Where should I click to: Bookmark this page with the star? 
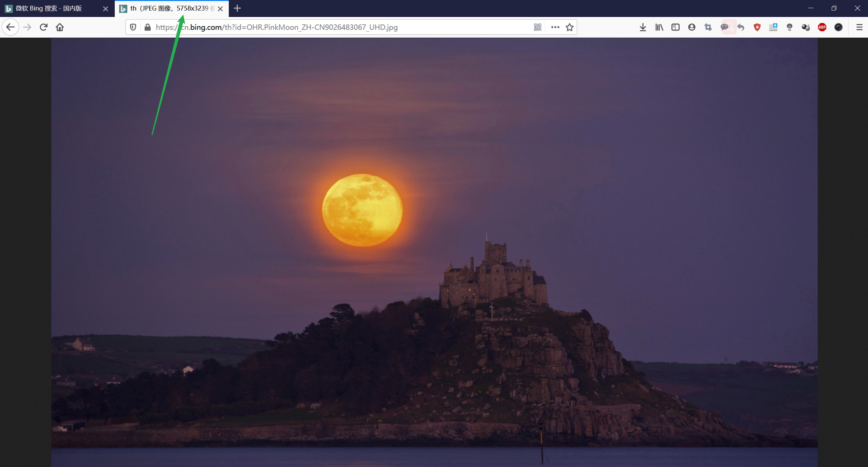pyautogui.click(x=570, y=27)
